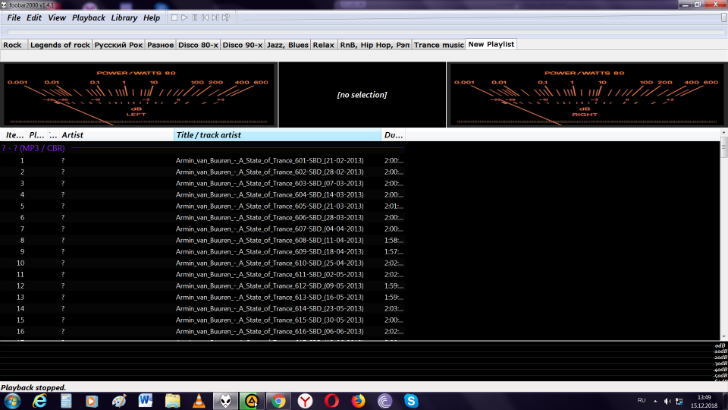
Task: Select track A_State_of_Trance_612-SBD_(09-05-2013)
Action: click(x=202, y=286)
